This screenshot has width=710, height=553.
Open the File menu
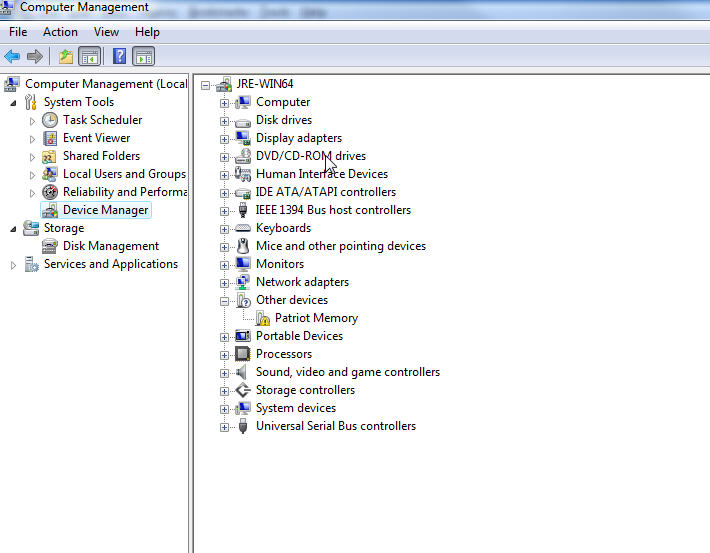pyautogui.click(x=18, y=32)
